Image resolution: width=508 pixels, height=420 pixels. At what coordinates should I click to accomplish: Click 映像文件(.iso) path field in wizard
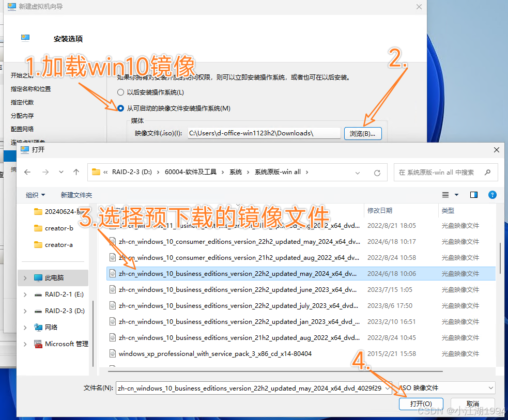coord(264,133)
